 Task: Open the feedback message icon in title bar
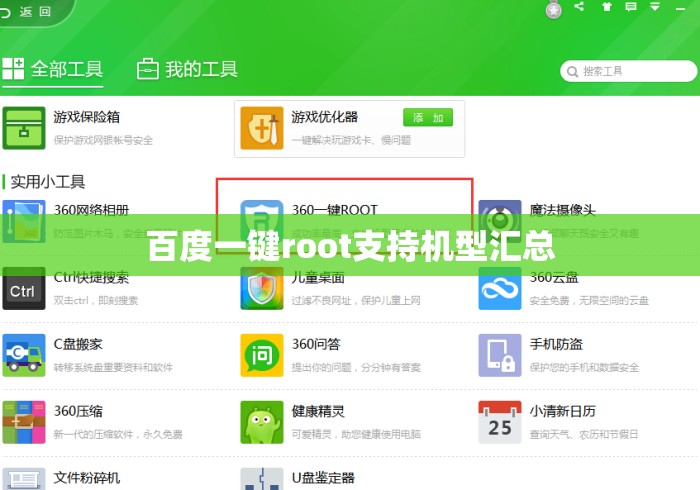point(631,7)
